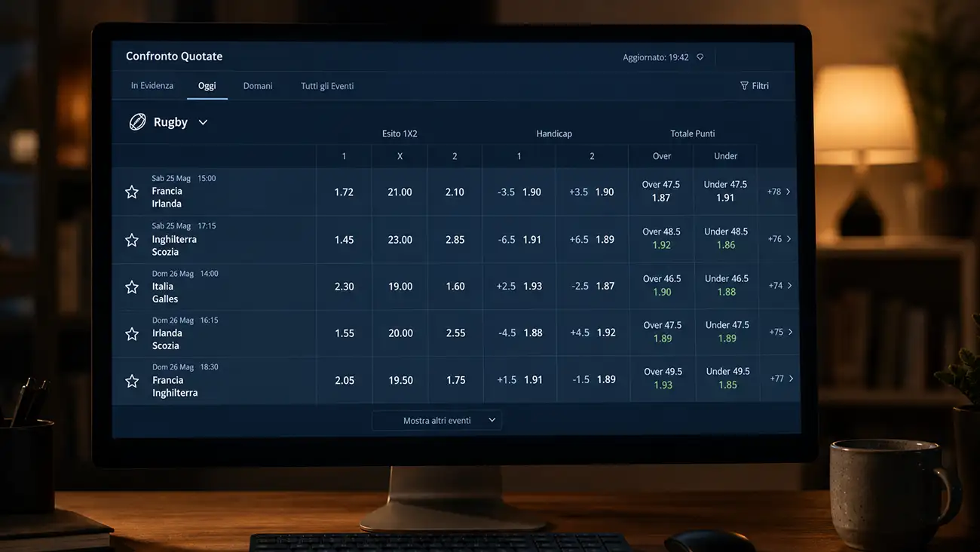
Task: Select odds 1.45 for Inghilterra win
Action: 345,240
